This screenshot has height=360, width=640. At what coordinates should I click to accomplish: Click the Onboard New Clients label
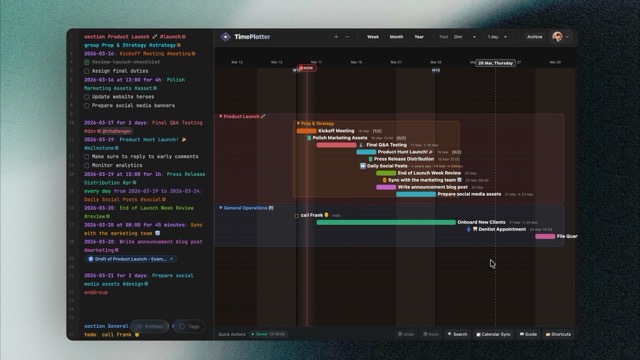(481, 222)
